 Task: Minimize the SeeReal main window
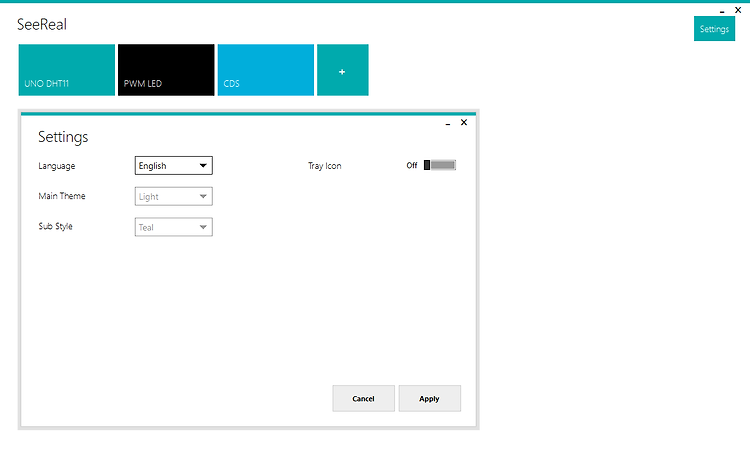(x=722, y=11)
